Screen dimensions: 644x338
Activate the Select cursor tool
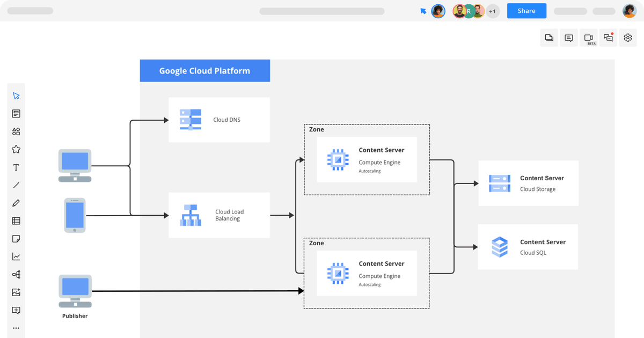pos(16,95)
